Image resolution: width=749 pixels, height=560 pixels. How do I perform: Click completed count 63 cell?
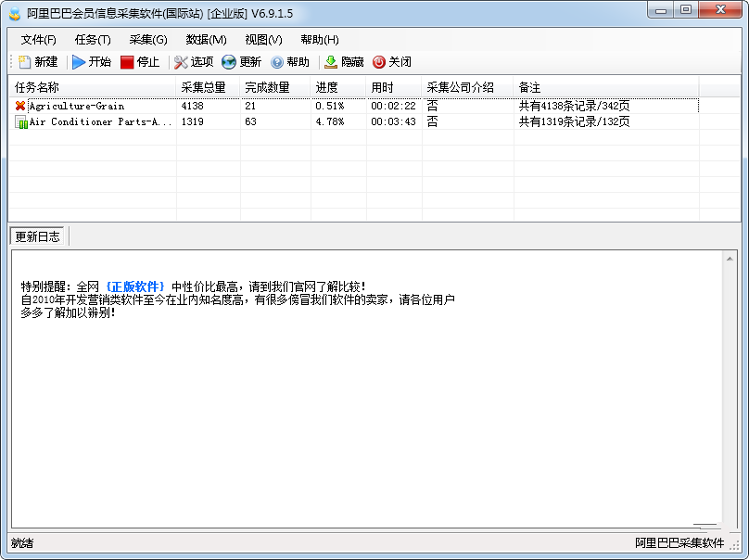pyautogui.click(x=251, y=121)
